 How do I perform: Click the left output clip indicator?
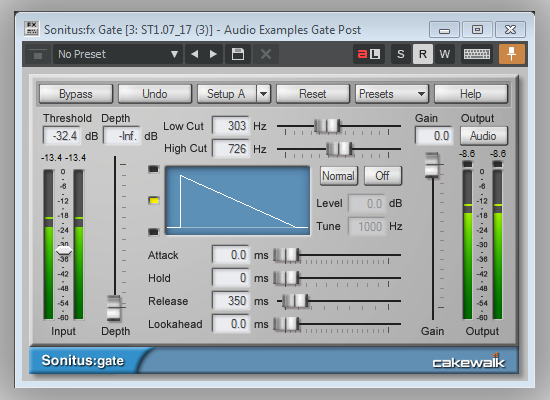[x=468, y=164]
